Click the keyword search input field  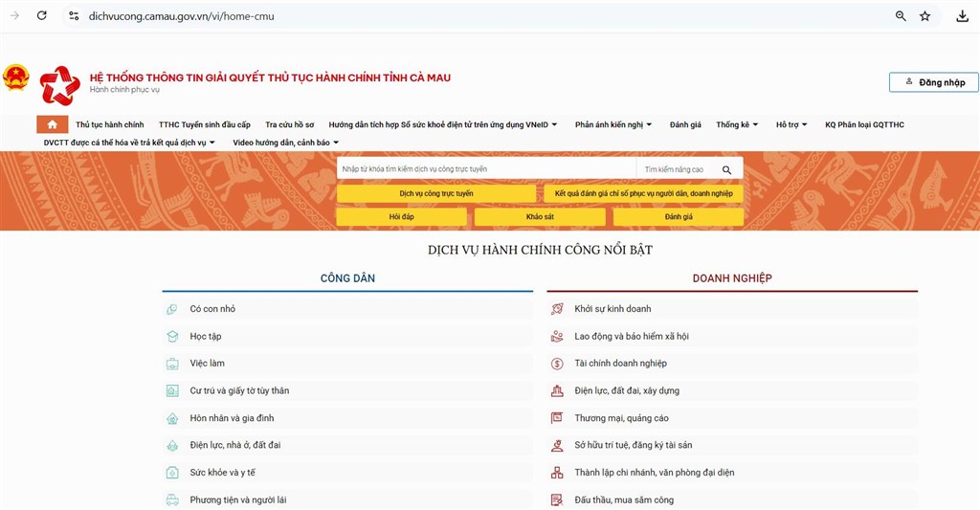click(486, 169)
